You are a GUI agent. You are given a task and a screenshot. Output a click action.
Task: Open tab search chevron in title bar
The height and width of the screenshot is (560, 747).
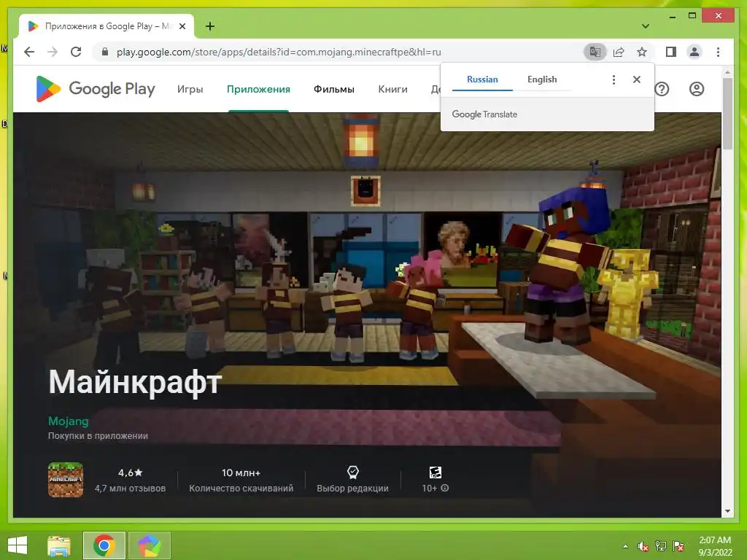click(x=645, y=26)
